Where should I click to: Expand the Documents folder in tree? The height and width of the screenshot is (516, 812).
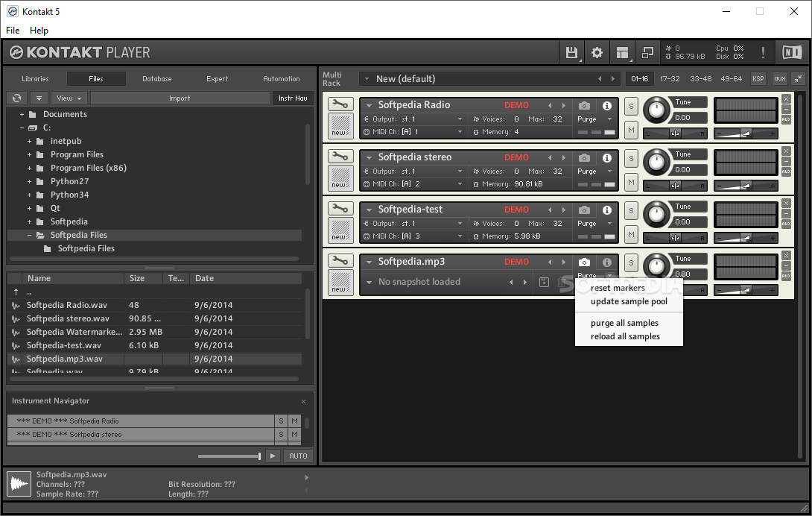point(22,114)
